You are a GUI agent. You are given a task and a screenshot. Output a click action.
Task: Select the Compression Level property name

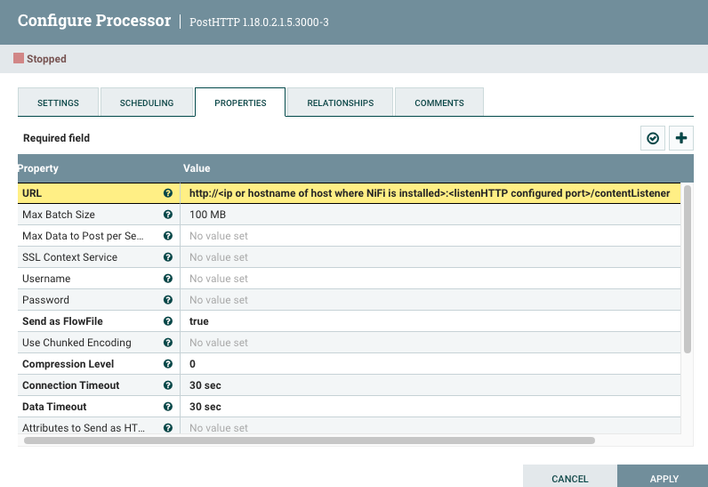click(x=68, y=364)
